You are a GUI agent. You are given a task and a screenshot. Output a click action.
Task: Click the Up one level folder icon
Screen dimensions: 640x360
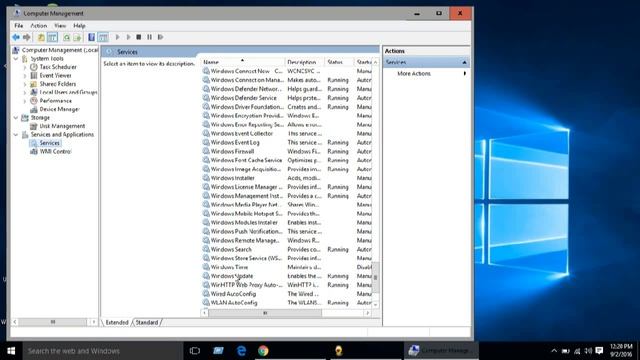point(41,37)
